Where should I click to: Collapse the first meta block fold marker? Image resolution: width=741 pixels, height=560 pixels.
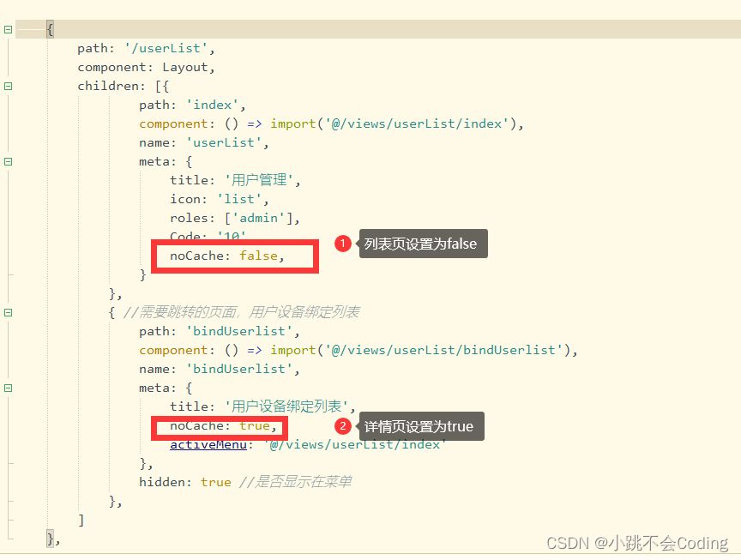tap(8, 161)
